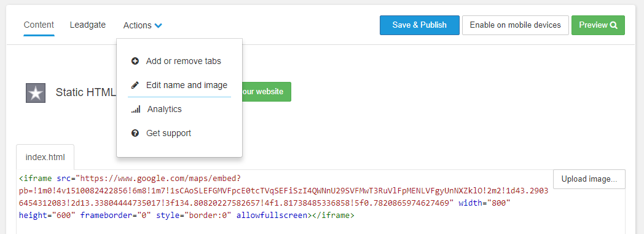The width and height of the screenshot is (644, 234).
Task: Click the pencil icon next to Edit name and image
Action: pos(135,85)
